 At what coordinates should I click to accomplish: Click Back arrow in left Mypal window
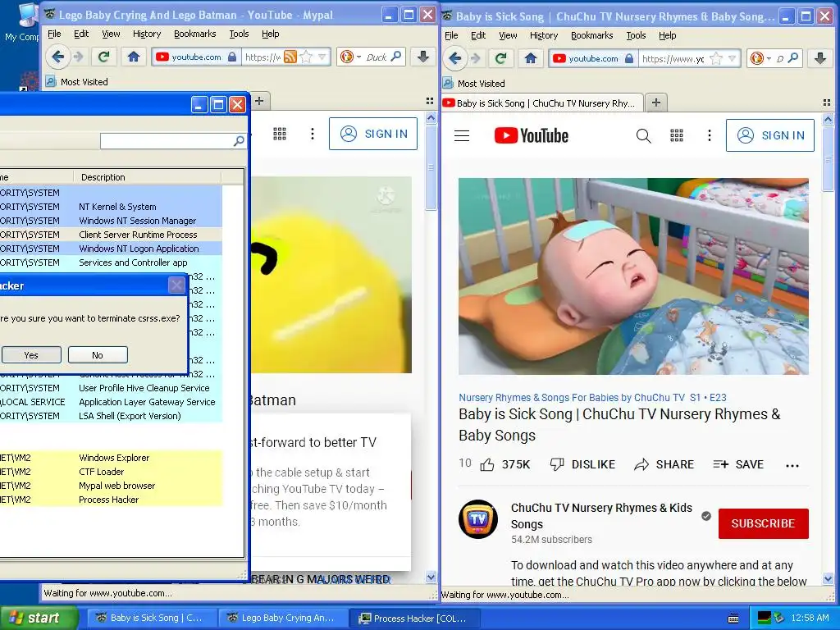coord(58,57)
